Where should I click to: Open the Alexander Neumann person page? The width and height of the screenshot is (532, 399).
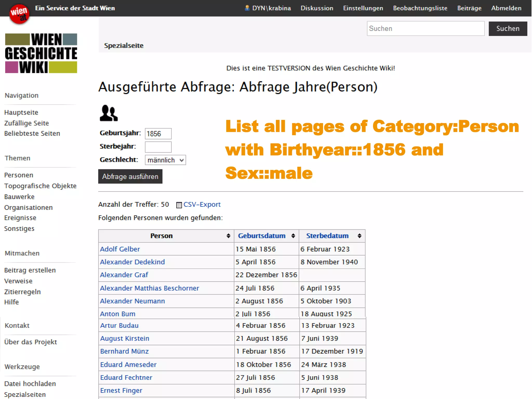click(132, 301)
